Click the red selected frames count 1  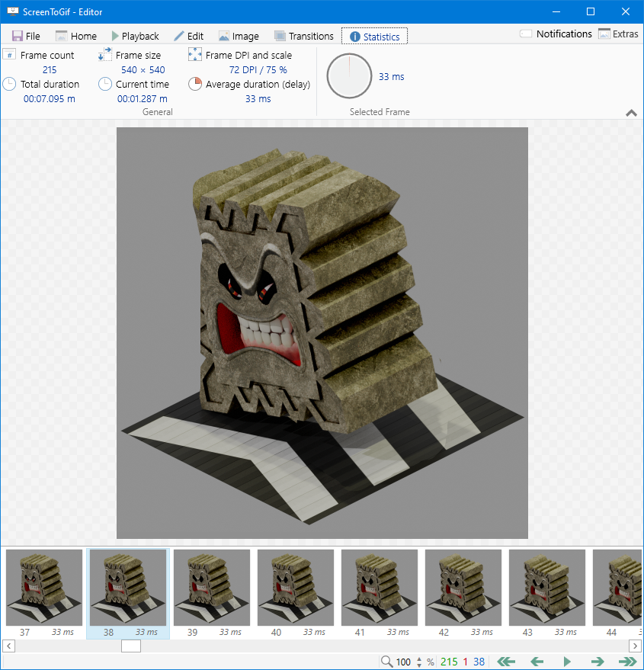coord(466,662)
